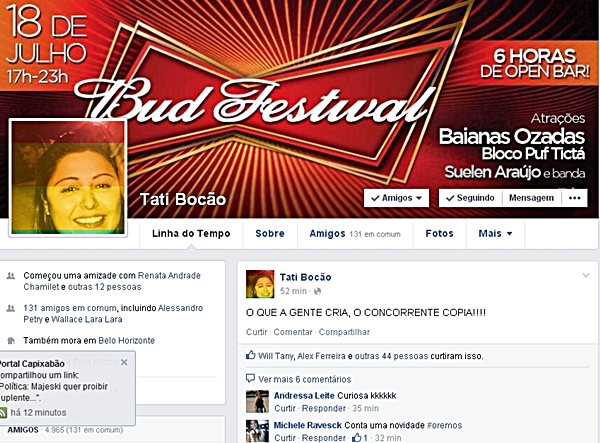Open the Amigos friendship status dropdown

click(x=396, y=198)
